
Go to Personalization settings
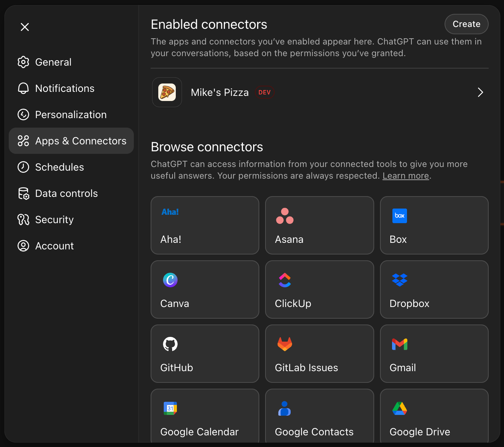click(x=71, y=115)
